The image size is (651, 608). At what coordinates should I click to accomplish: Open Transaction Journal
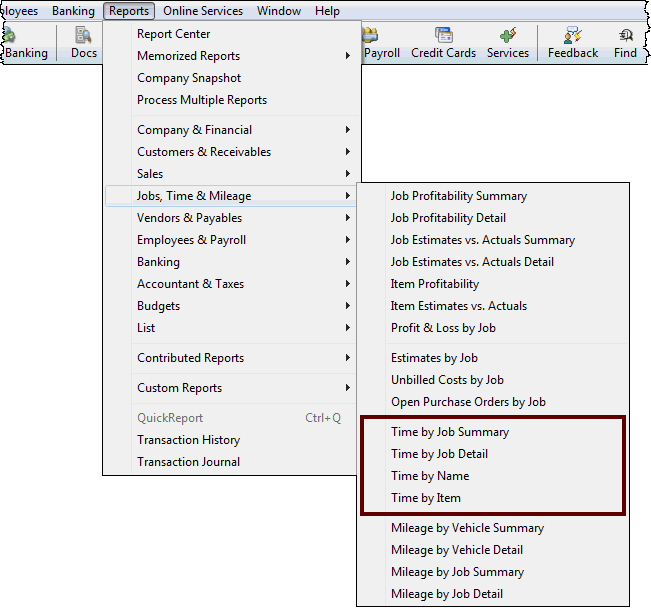click(x=231, y=462)
